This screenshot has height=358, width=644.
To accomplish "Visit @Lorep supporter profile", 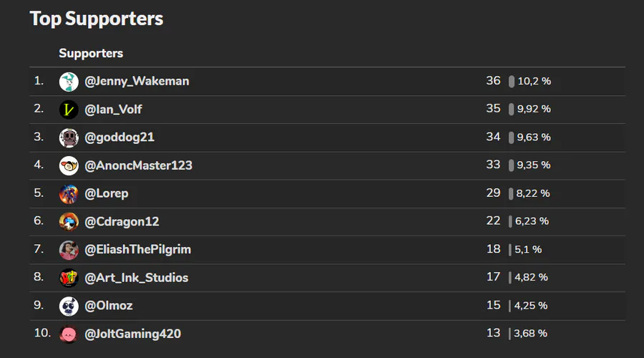I will pos(106,193).
